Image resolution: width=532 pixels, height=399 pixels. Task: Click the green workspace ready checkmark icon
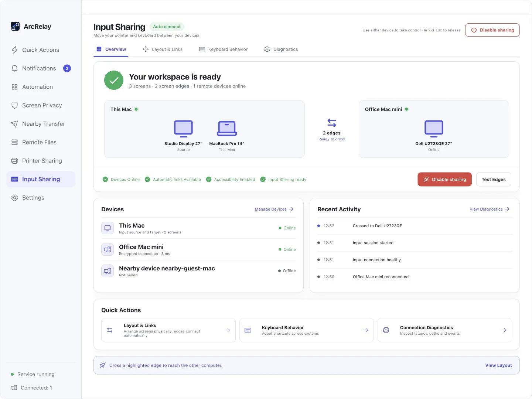(x=114, y=80)
